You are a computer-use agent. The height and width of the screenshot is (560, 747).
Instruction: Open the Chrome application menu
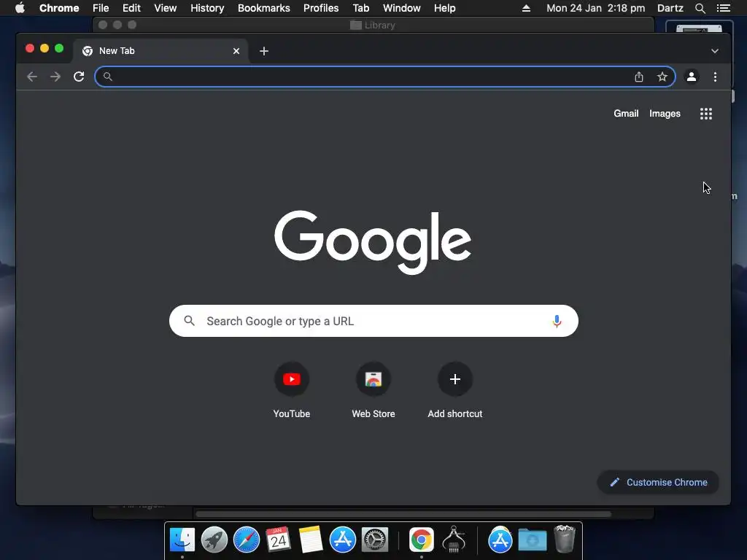pos(59,8)
